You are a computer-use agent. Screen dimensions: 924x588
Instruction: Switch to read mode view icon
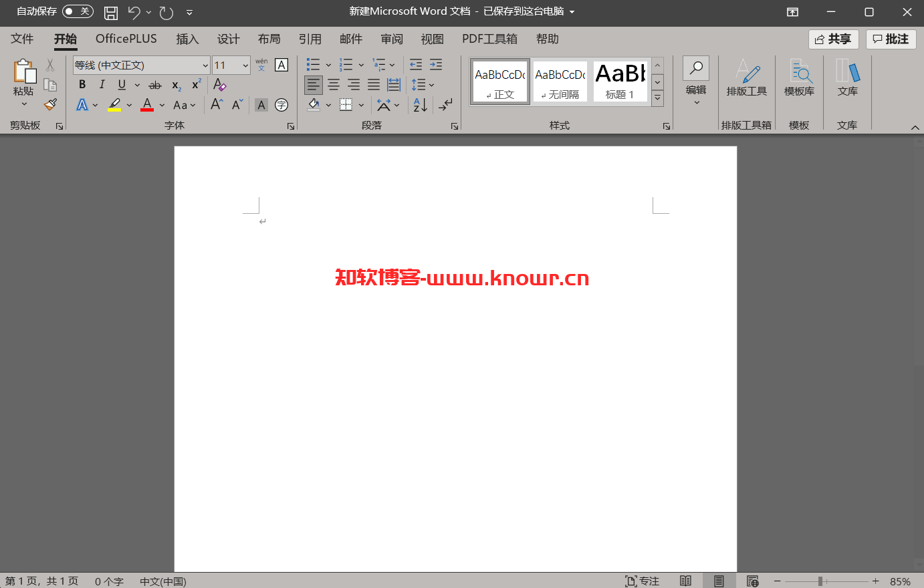coord(685,581)
